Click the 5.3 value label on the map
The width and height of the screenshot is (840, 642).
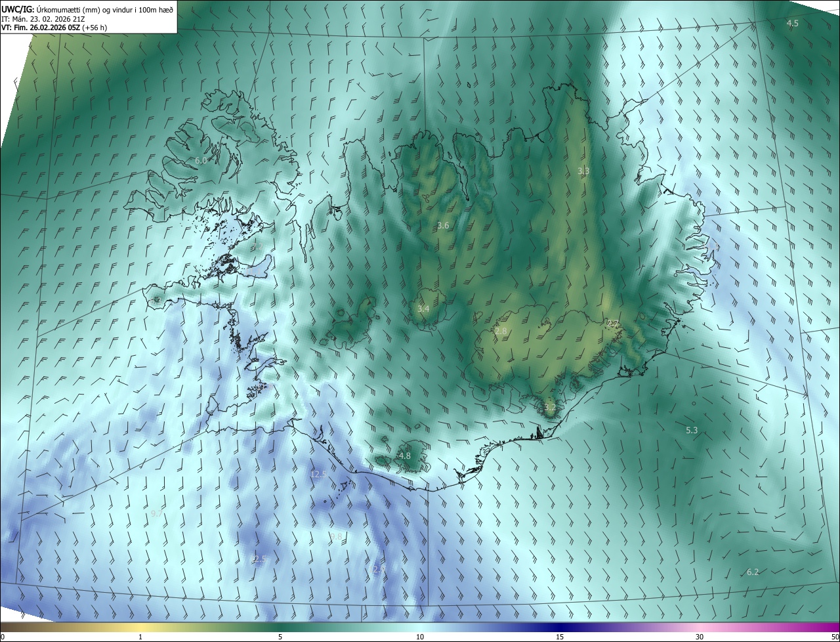point(692,430)
